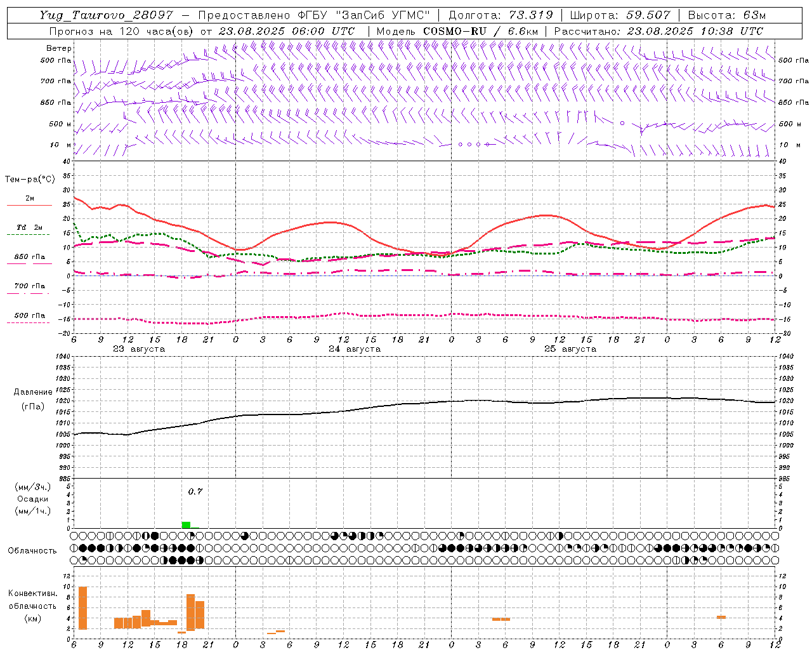Click the (мм/1ч.) precipitation unit label
Screen dimensions: 812x650
coord(32,511)
